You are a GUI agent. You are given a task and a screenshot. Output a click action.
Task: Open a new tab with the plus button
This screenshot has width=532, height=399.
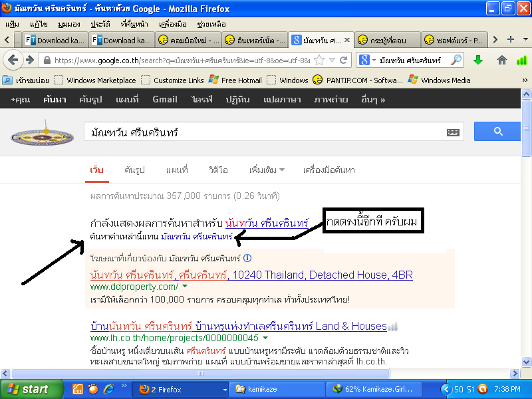[x=511, y=39]
